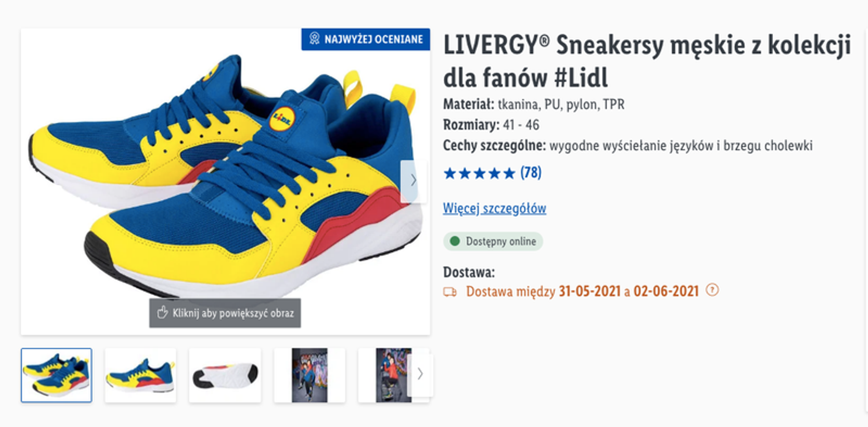Click Kliknij aby powiększyć obraz button
The height and width of the screenshot is (427, 868).
225,313
